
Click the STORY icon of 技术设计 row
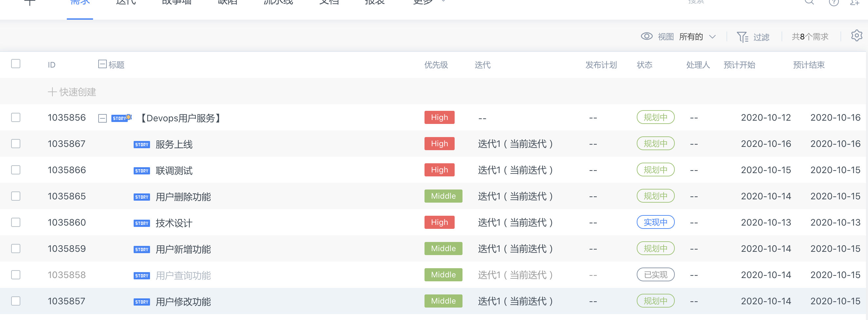click(142, 223)
